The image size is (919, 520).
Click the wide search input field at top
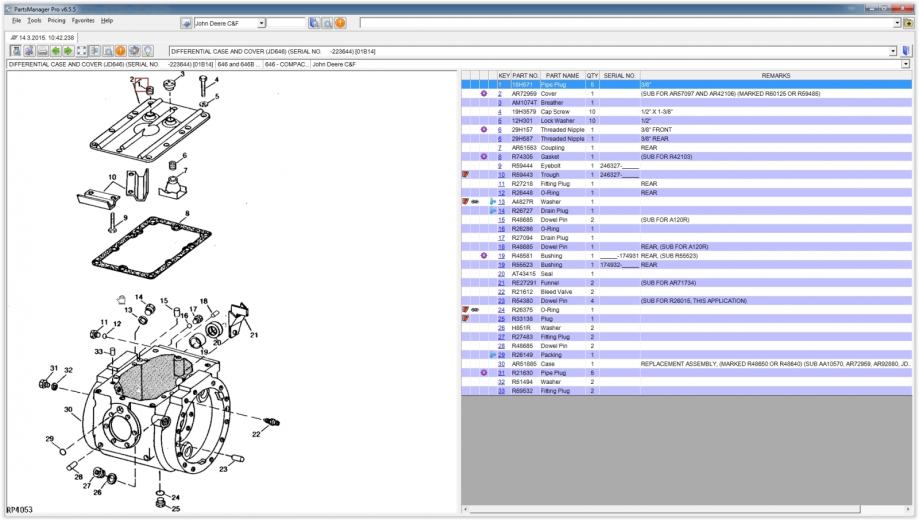click(620, 22)
